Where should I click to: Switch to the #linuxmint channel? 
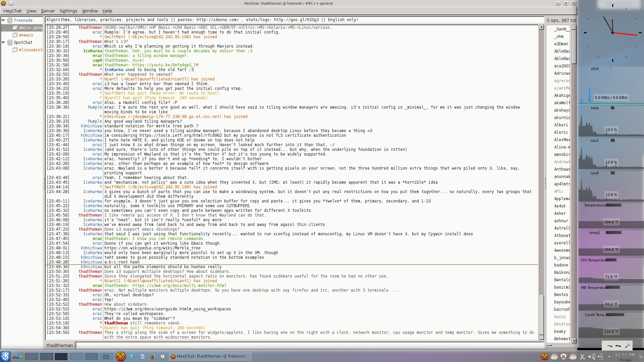coord(28,50)
